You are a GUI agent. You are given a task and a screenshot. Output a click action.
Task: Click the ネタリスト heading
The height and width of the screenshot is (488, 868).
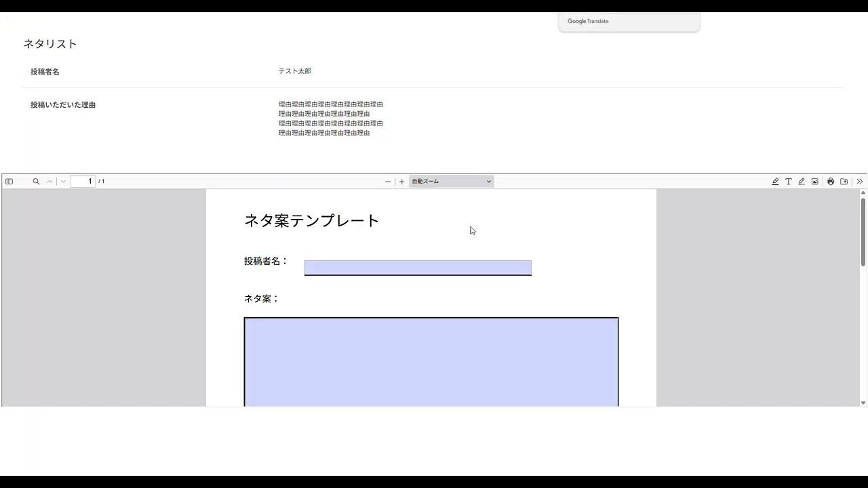coord(50,44)
